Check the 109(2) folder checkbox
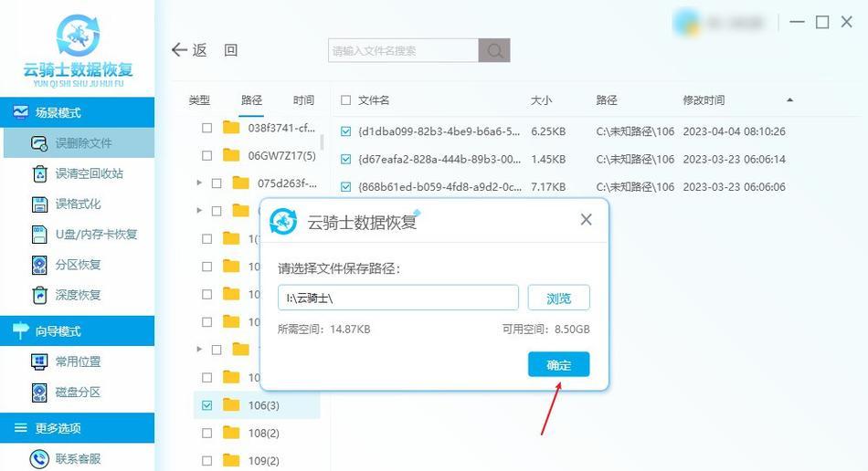Image resolution: width=868 pixels, height=471 pixels. point(207,460)
